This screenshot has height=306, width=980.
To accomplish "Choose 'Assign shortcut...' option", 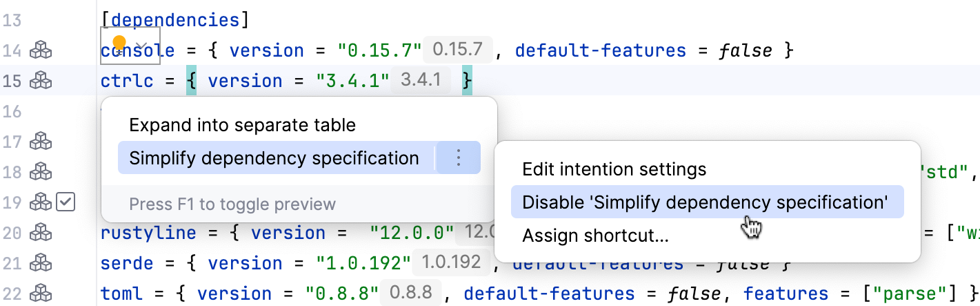I will tap(595, 236).
